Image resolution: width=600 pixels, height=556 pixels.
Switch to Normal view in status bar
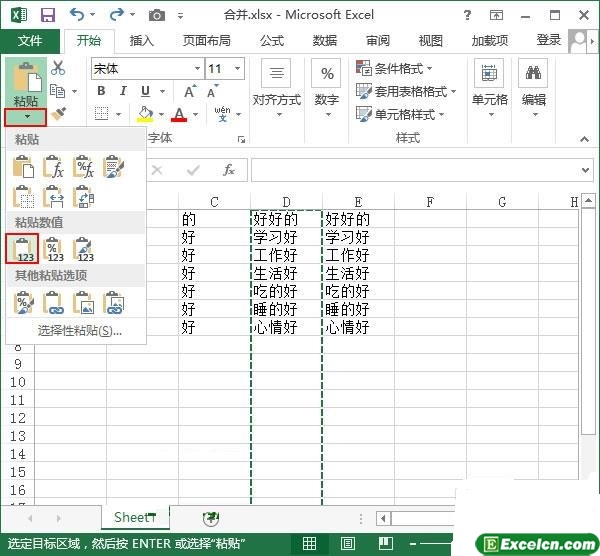pyautogui.click(x=309, y=543)
